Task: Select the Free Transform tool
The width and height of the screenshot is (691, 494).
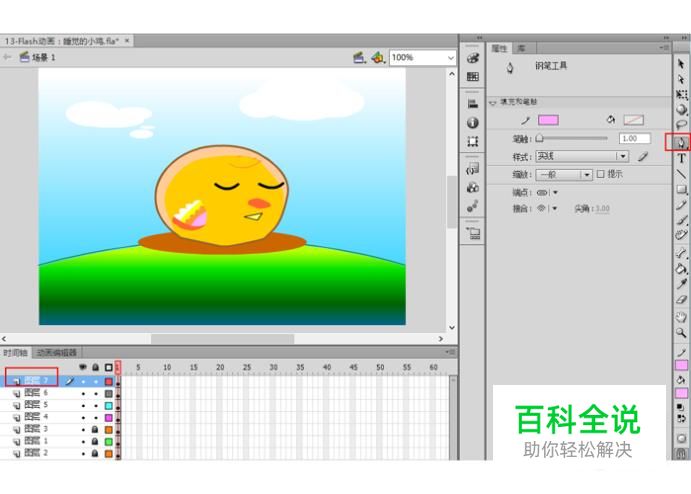Action: point(681,94)
